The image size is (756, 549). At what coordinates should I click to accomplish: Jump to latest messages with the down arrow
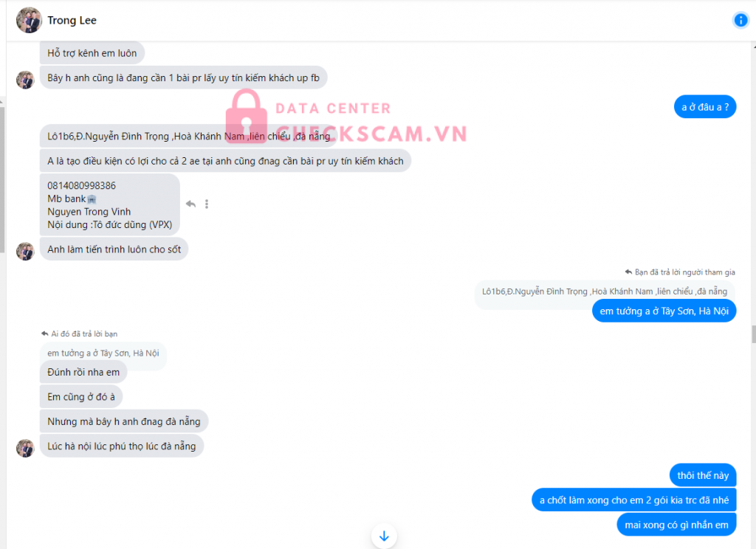click(x=384, y=536)
